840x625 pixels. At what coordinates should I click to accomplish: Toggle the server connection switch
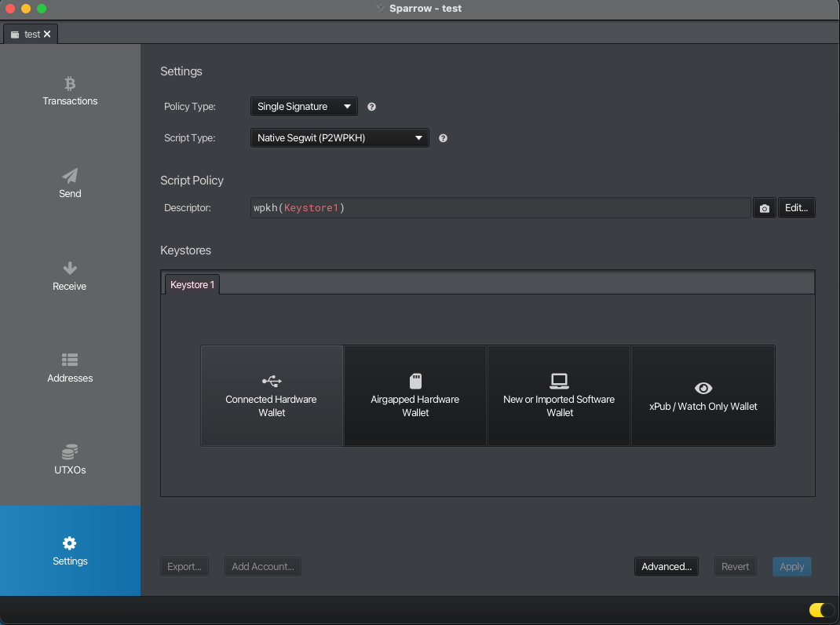click(822, 610)
